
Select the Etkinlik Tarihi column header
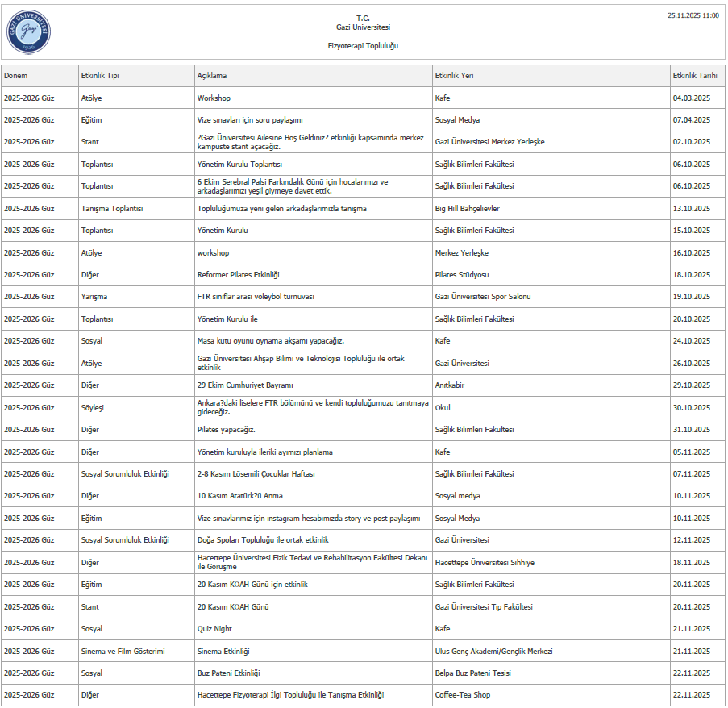[694, 76]
